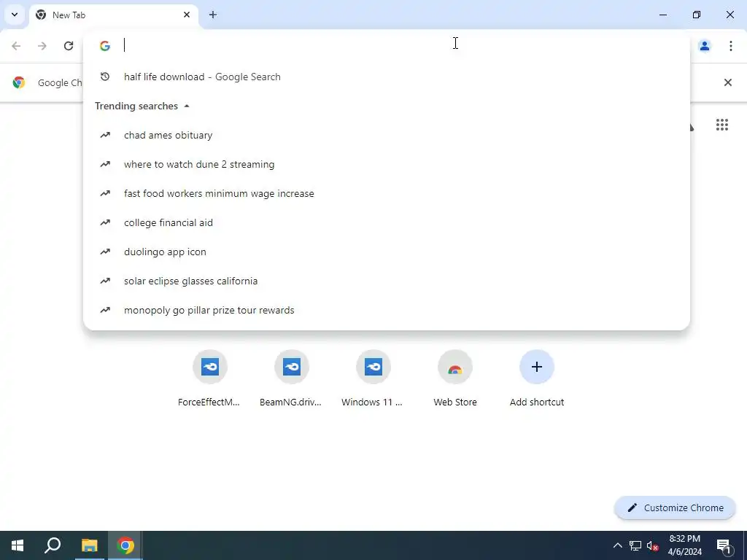This screenshot has width=747, height=560.
Task: Open the BeamNG.driv... shortcut
Action: [x=291, y=378]
